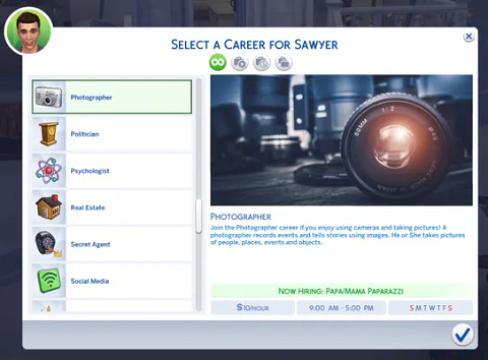The width and height of the screenshot is (488, 360).
Task: Click the Photographer description heading
Action: click(x=241, y=217)
